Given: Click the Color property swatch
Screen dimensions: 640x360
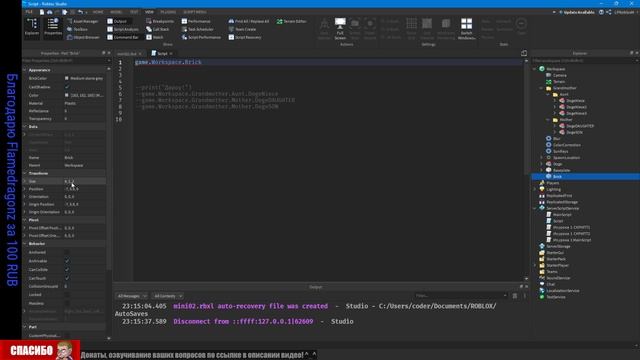Looking at the screenshot, I should coord(67,95).
